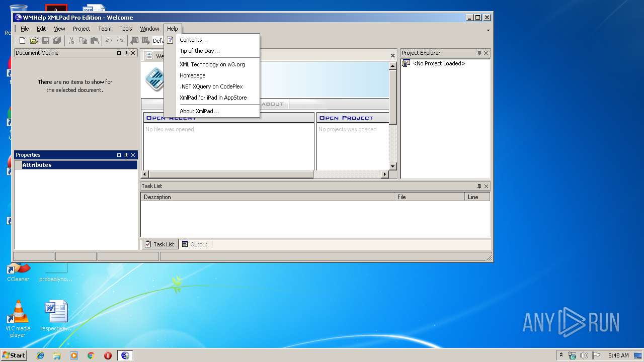The width and height of the screenshot is (644, 362).
Task: Click the volume speaker tray icon
Action: point(584,355)
